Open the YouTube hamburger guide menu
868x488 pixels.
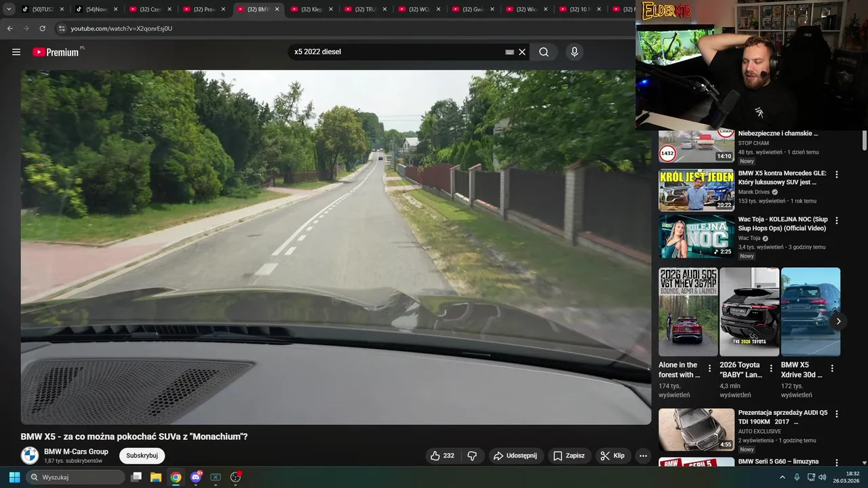click(16, 52)
